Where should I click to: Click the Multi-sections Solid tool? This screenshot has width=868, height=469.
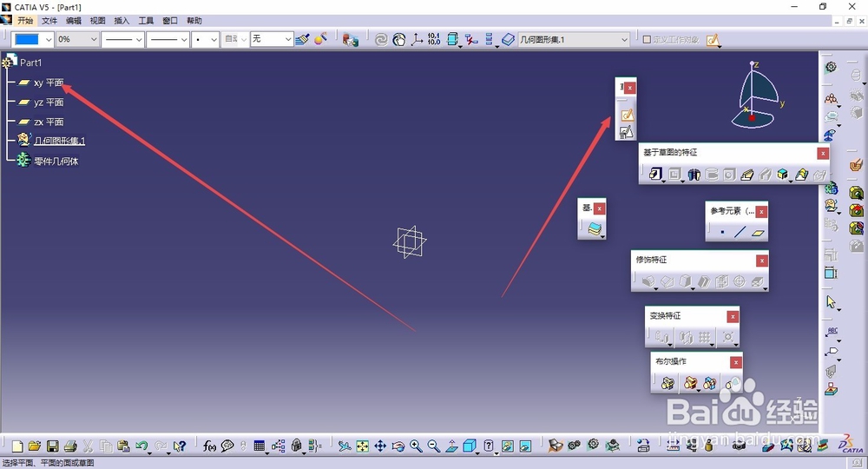coord(801,175)
